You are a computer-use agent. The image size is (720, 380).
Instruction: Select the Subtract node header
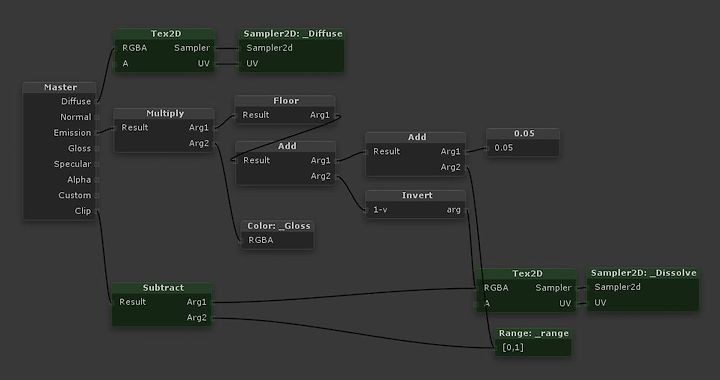[x=162, y=288]
